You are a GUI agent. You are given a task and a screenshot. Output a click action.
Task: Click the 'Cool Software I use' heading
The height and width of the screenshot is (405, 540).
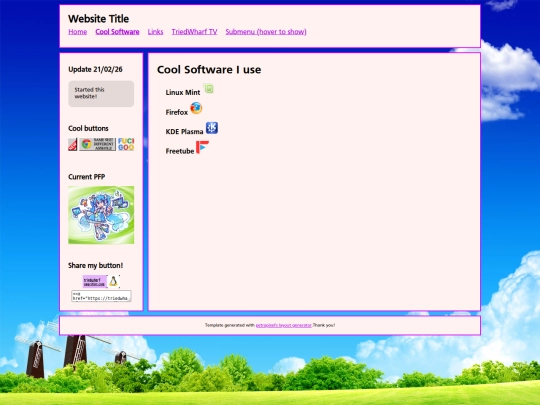point(209,70)
